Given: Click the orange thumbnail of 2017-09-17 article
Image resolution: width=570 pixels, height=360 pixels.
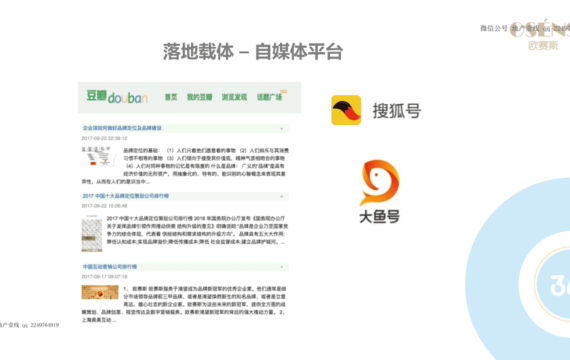Looking at the screenshot, I should pyautogui.click(x=100, y=292).
